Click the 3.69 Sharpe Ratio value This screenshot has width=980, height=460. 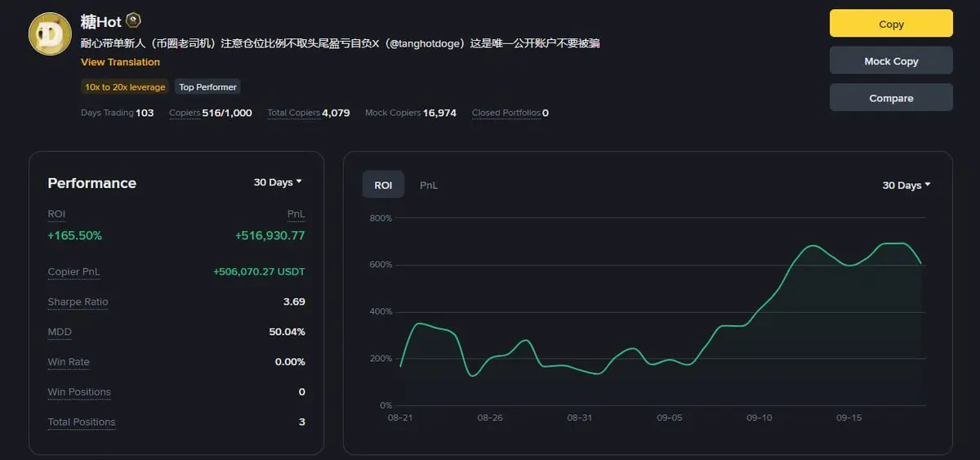pos(294,301)
